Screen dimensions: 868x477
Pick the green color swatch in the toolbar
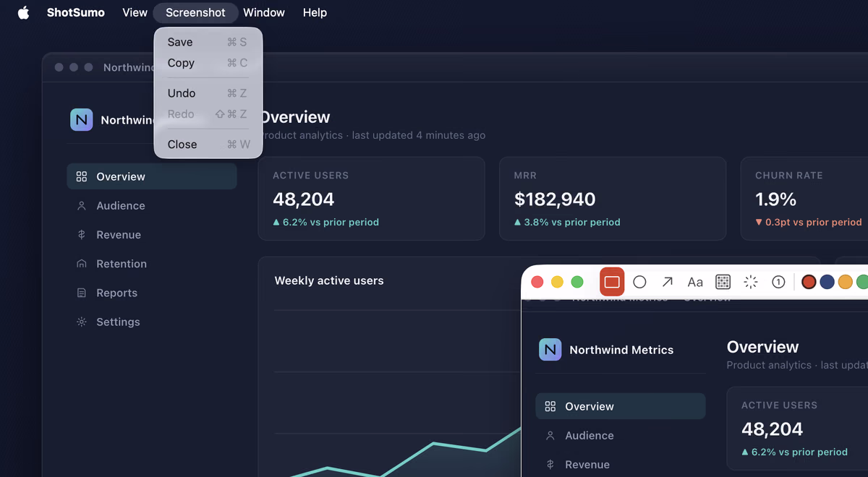pos(862,282)
